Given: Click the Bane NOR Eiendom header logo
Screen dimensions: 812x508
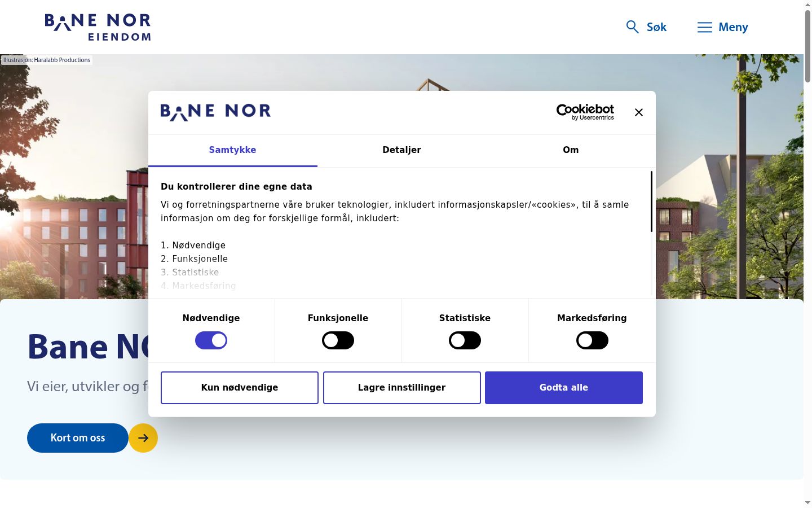Looking at the screenshot, I should (x=98, y=28).
